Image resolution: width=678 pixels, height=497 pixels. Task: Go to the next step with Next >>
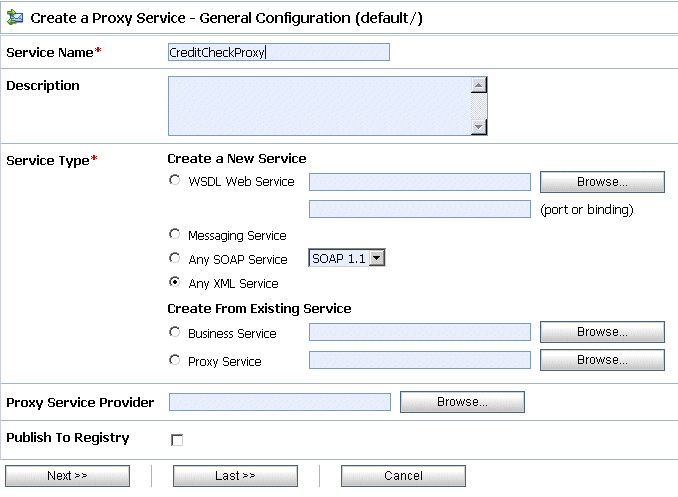click(67, 476)
